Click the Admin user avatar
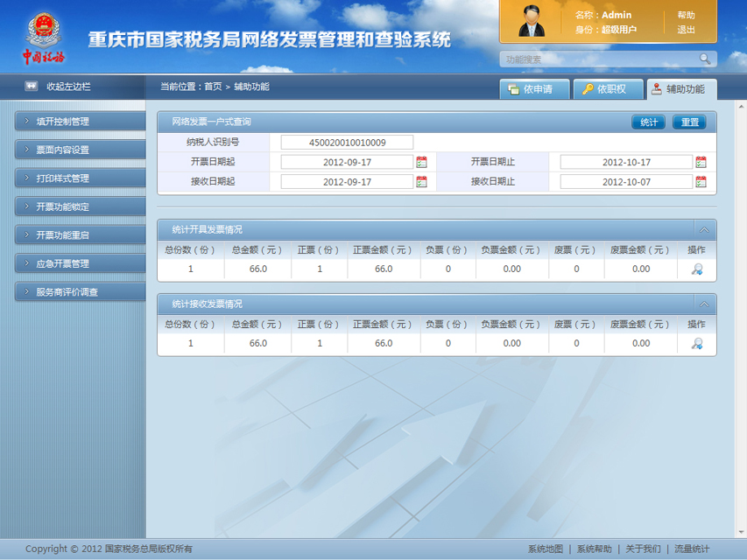747x560 pixels. coord(532,21)
